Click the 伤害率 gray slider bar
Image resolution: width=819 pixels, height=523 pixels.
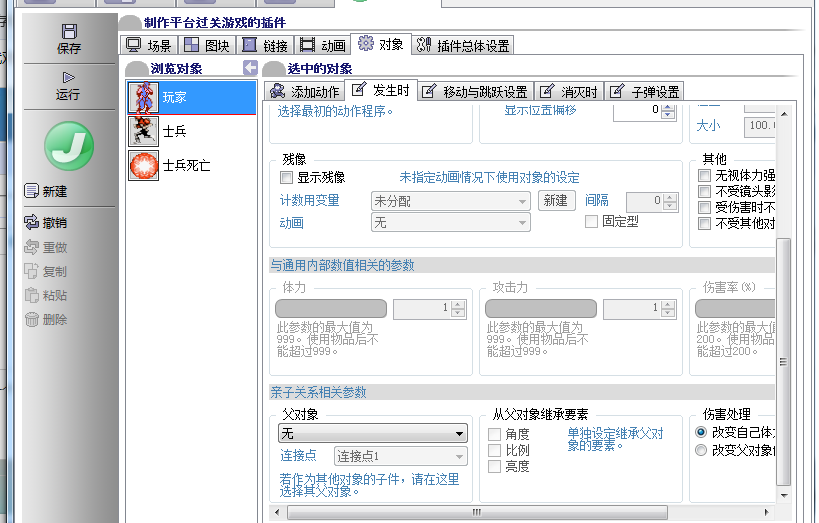tap(735, 308)
